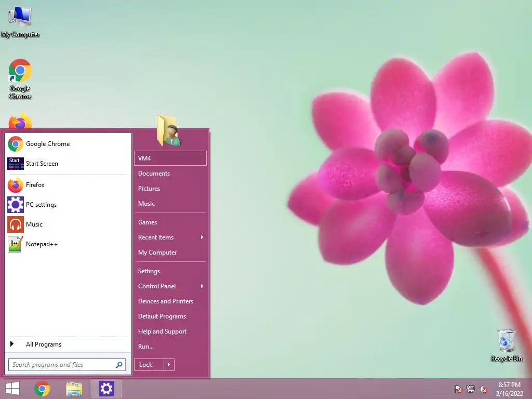Open the VM4 user folder entry
The image size is (532, 399).
tap(170, 158)
